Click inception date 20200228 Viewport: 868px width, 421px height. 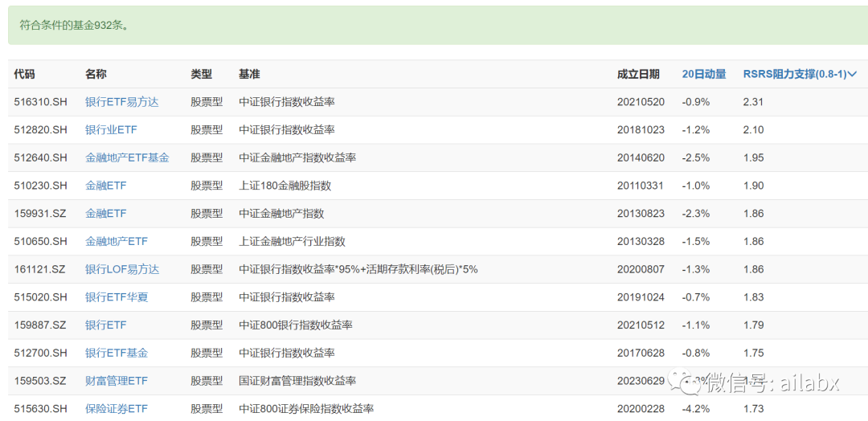point(641,409)
